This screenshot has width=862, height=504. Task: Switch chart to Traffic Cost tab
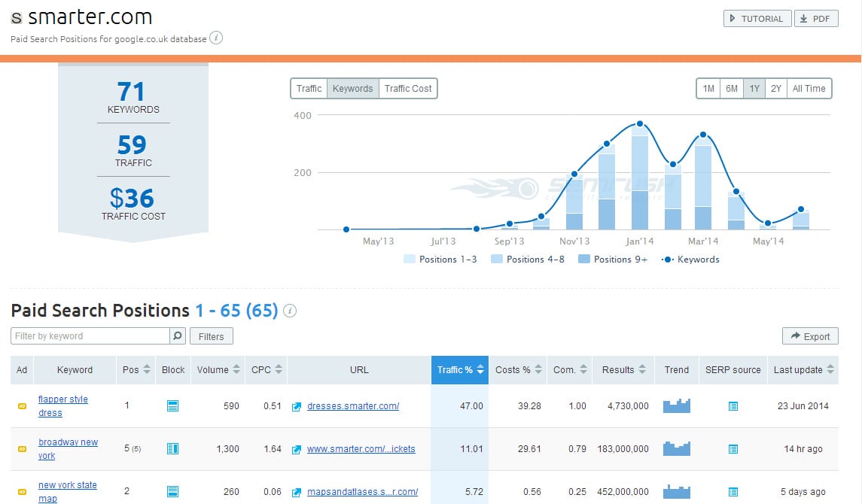click(408, 89)
